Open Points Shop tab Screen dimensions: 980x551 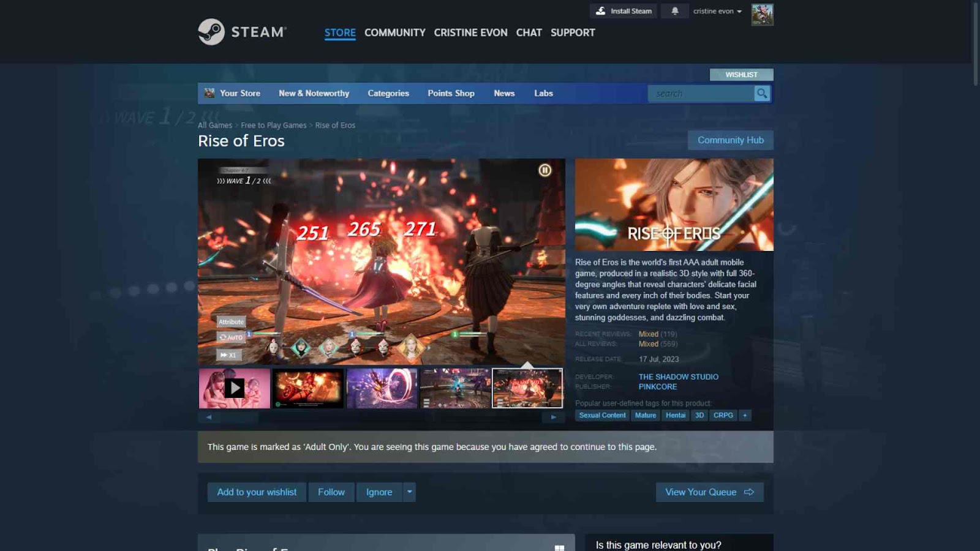click(451, 93)
